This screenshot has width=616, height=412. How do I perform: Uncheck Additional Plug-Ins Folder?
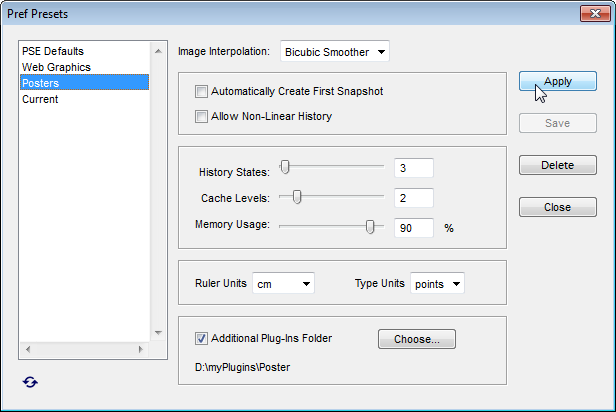coord(201,339)
